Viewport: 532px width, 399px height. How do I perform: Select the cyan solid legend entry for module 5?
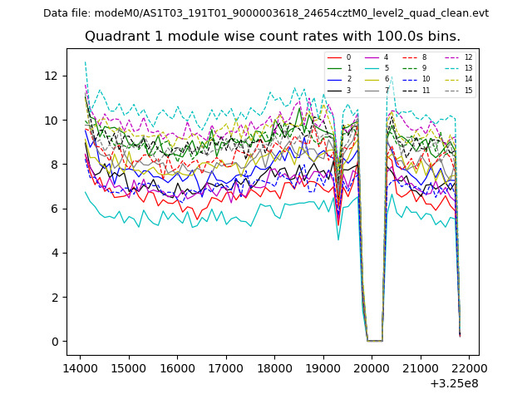[x=372, y=68]
